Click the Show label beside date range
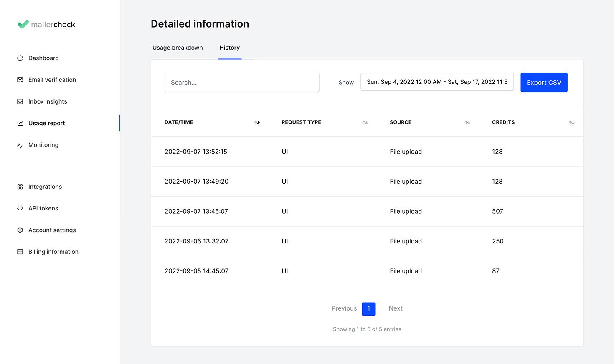Viewport: 614px width, 364px height. [x=346, y=83]
